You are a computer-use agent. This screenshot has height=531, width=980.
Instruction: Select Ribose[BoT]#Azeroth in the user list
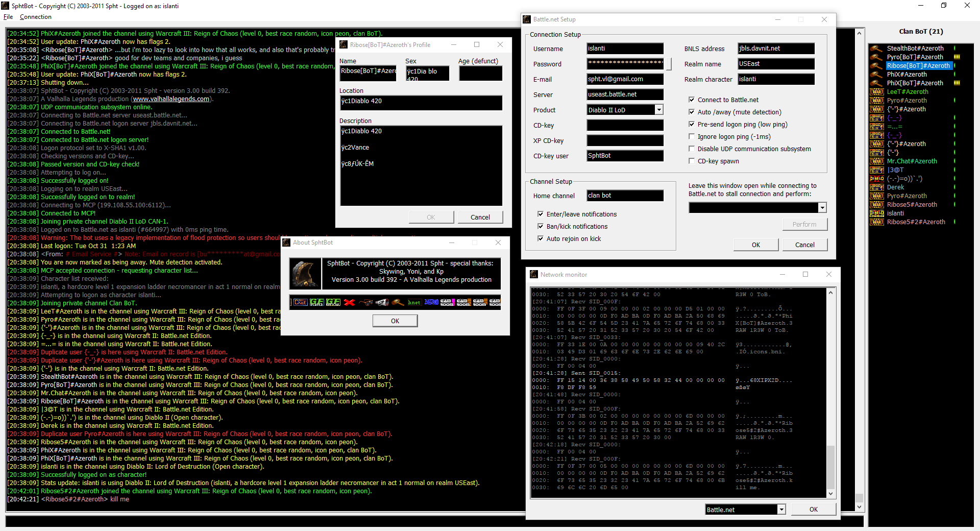click(919, 66)
